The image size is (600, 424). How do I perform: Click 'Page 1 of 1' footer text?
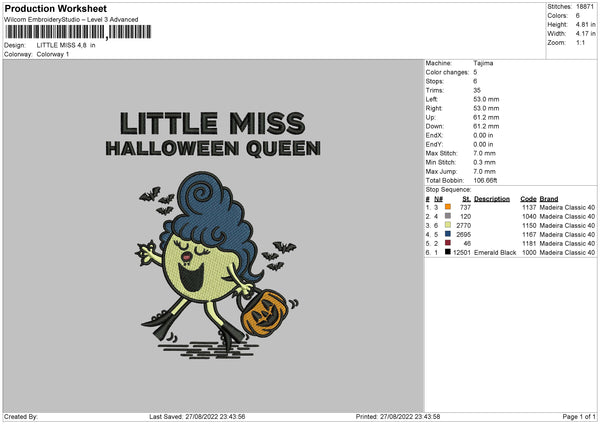(x=579, y=417)
